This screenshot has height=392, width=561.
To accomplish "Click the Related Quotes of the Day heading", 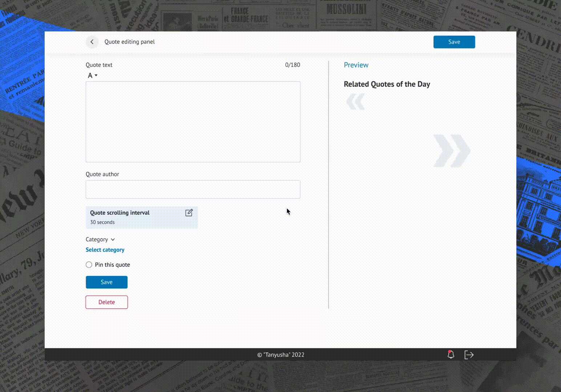I will [387, 84].
